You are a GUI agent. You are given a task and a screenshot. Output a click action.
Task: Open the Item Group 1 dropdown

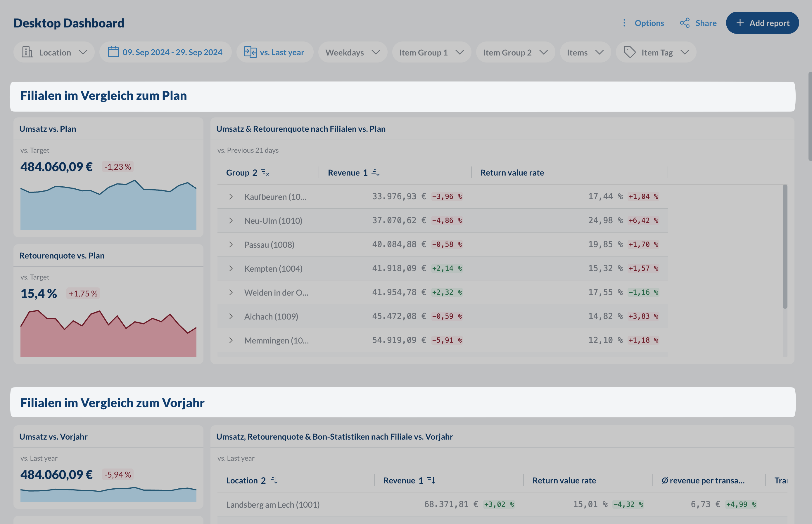pos(431,52)
